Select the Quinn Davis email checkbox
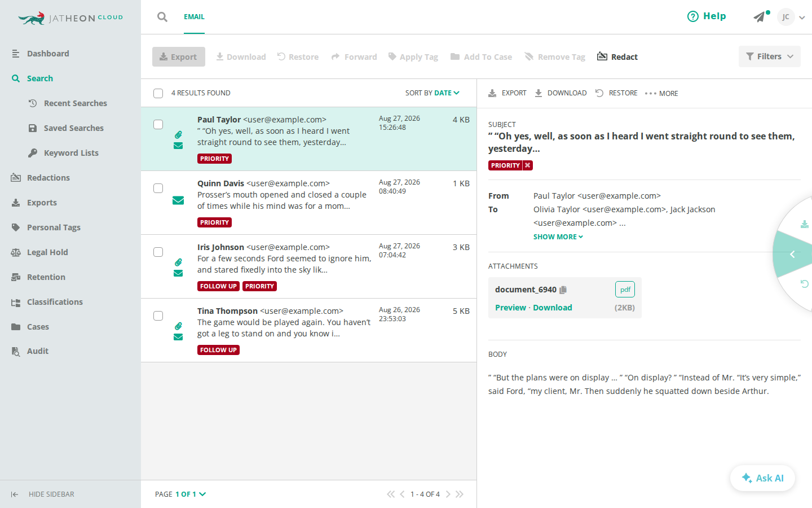The height and width of the screenshot is (508, 812). 158,189
